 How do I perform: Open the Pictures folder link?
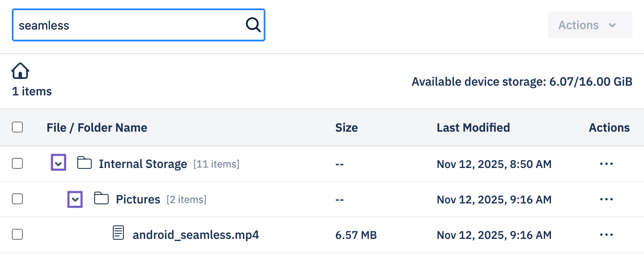(138, 199)
